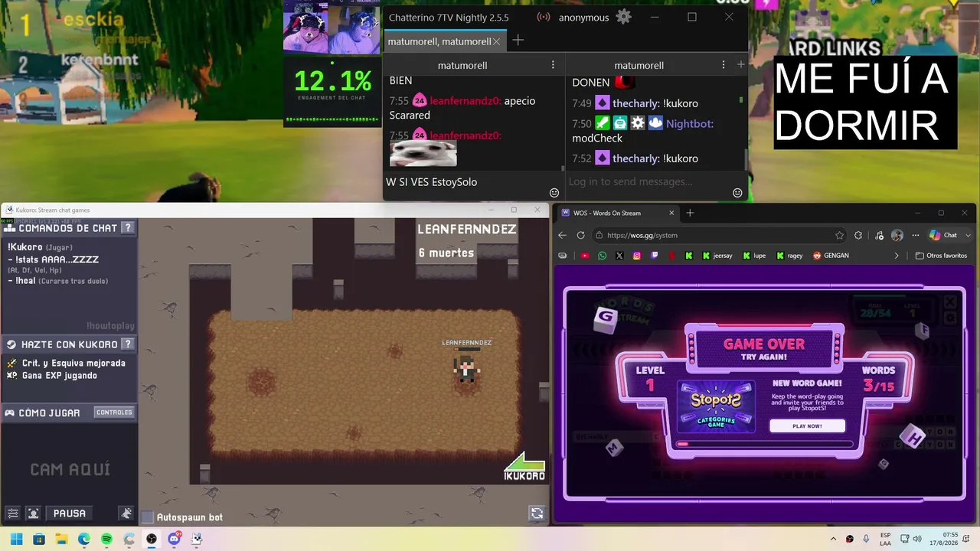Viewport: 980px width, 551px height.
Task: Open Windows Start menu
Action: click(x=16, y=540)
